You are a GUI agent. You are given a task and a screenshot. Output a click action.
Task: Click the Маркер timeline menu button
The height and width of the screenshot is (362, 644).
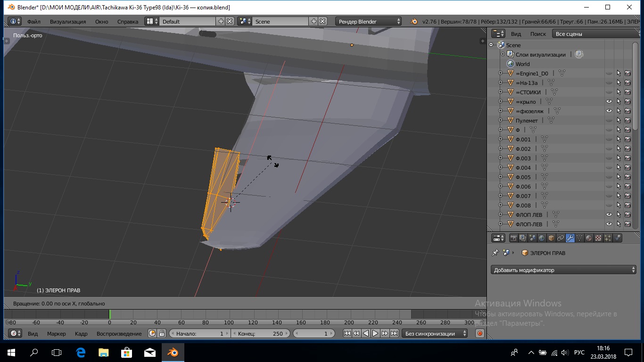(x=57, y=333)
